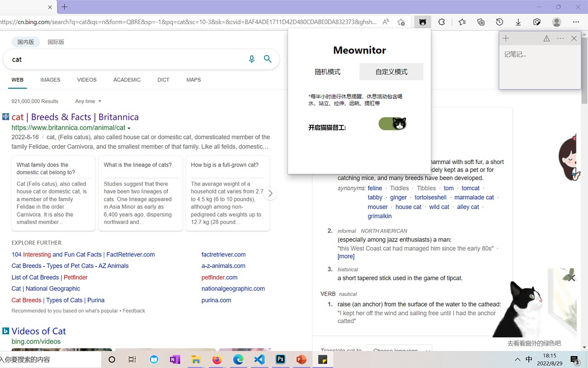Open the Collections icon in Edge toolbar
This screenshot has width=588, height=368.
point(481,22)
